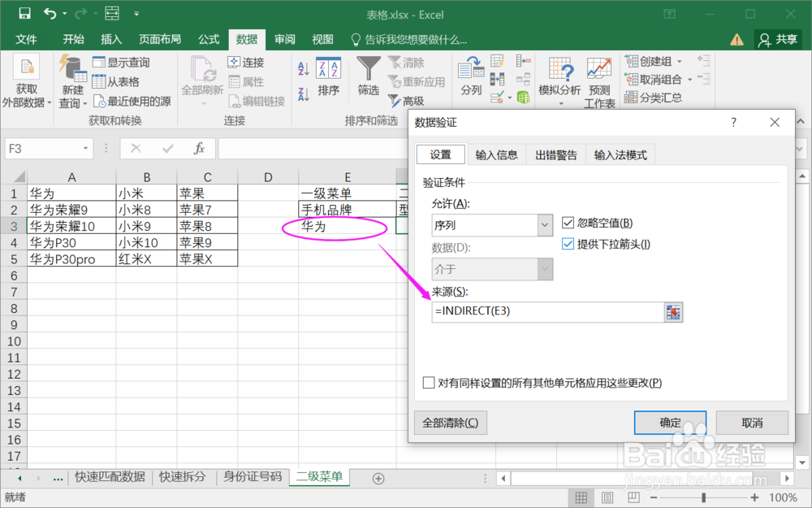The width and height of the screenshot is (812, 508).
Task: Switch to IME Mode (输入法模式) tab
Action: (620, 155)
